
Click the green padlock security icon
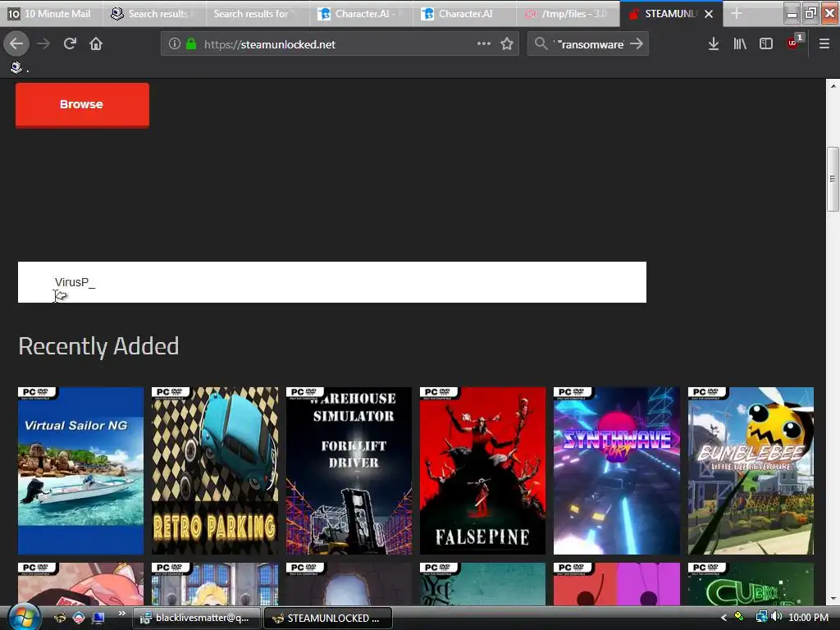[190, 44]
